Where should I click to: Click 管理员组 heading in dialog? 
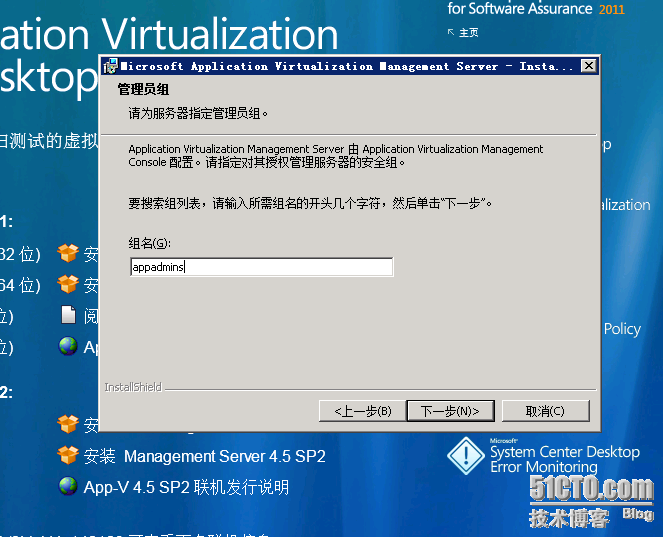coord(143,89)
